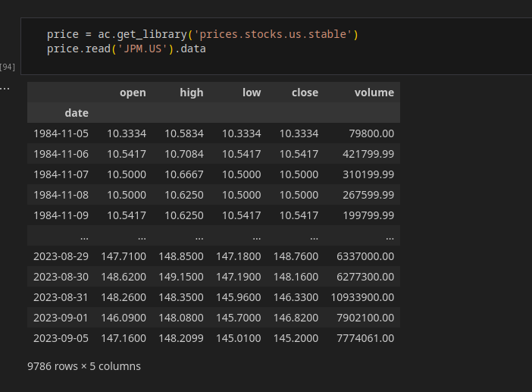
Task: Click the high value 10.7084
Action: point(184,154)
